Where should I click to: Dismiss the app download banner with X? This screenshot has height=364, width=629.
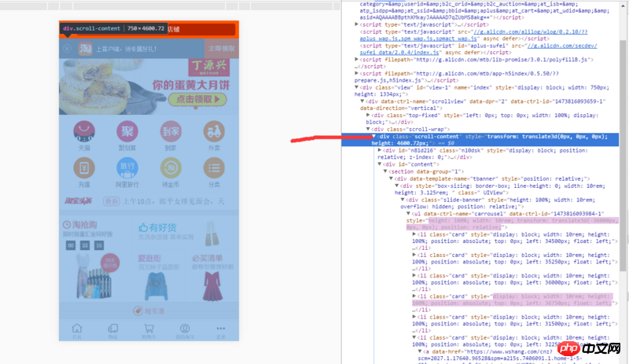pos(67,49)
